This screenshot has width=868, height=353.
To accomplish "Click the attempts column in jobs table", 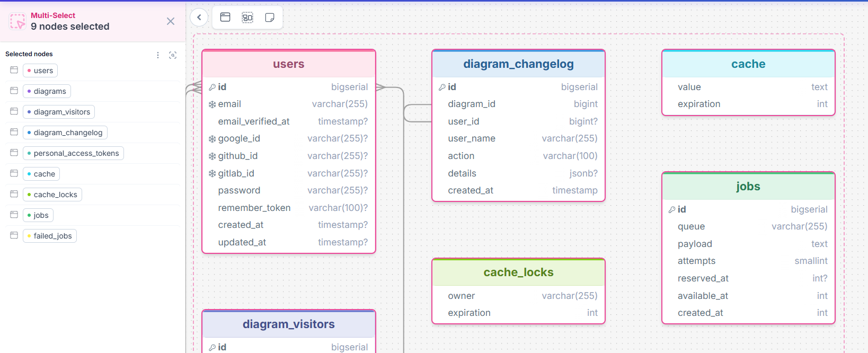I will click(x=748, y=261).
